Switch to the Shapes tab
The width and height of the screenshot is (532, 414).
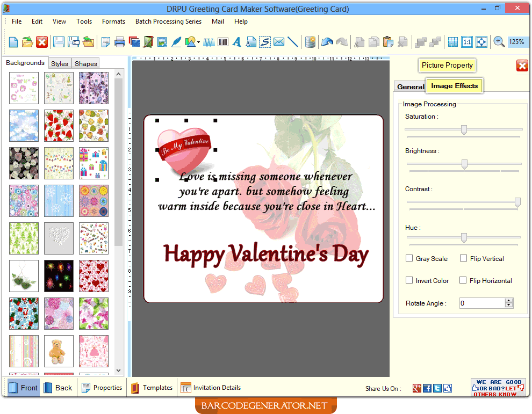[x=85, y=63]
